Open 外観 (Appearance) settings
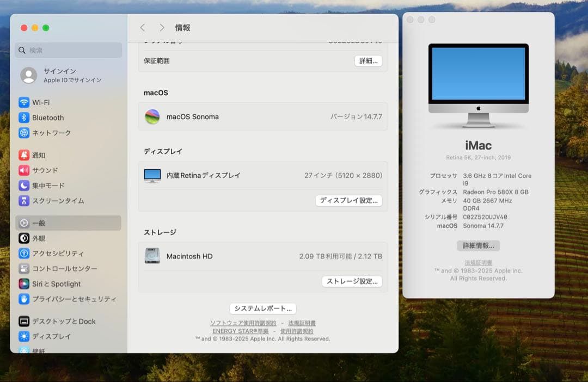The height and width of the screenshot is (382, 588). [x=40, y=238]
